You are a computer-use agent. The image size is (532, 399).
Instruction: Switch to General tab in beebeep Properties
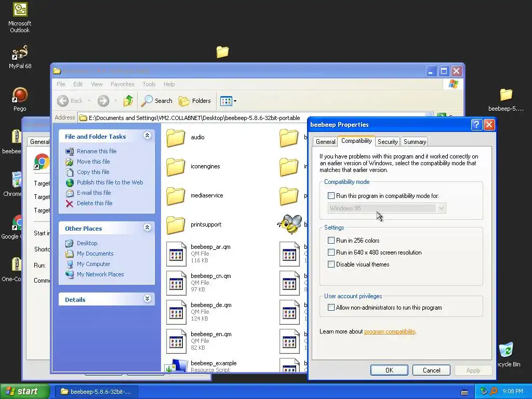[325, 142]
